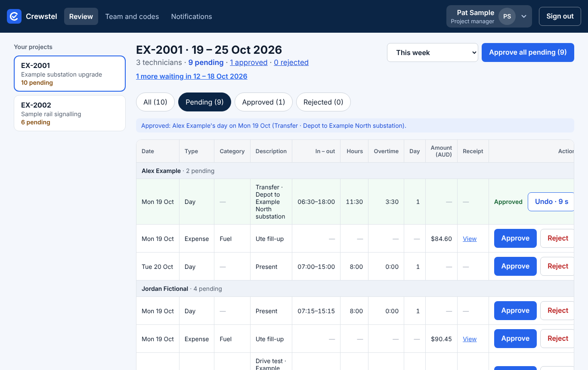Open the 9 pending summary link
Viewport: 588px width, 370px height.
[206, 62]
